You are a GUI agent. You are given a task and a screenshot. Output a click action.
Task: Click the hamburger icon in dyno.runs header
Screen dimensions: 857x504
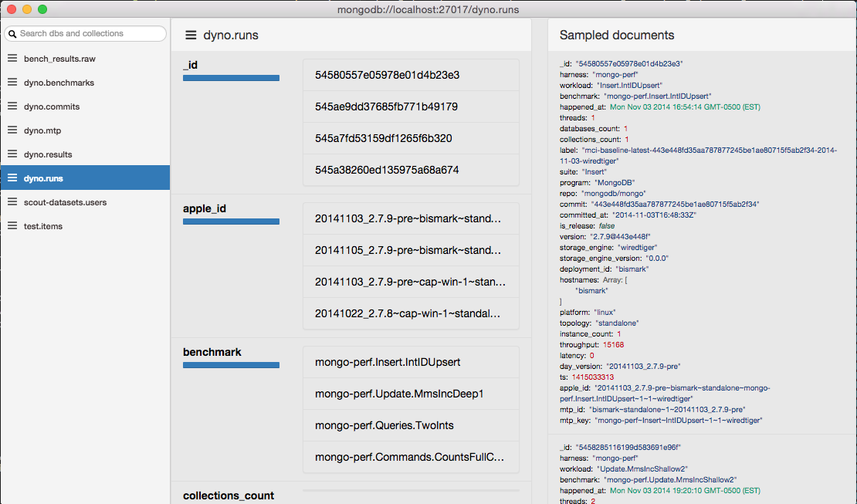tap(190, 36)
